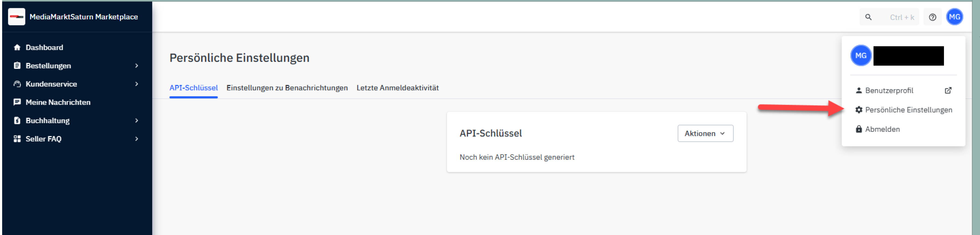Click the Seller FAQ grid icon
Viewport: 980px width, 235px height.
pos(17,139)
